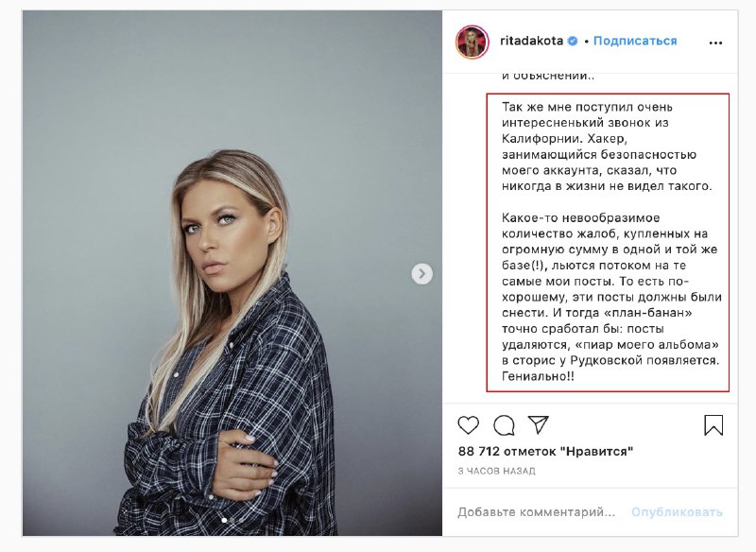756x552 pixels.
Task: Click the caption paragraph starting Так же мне
Action: tap(607, 147)
